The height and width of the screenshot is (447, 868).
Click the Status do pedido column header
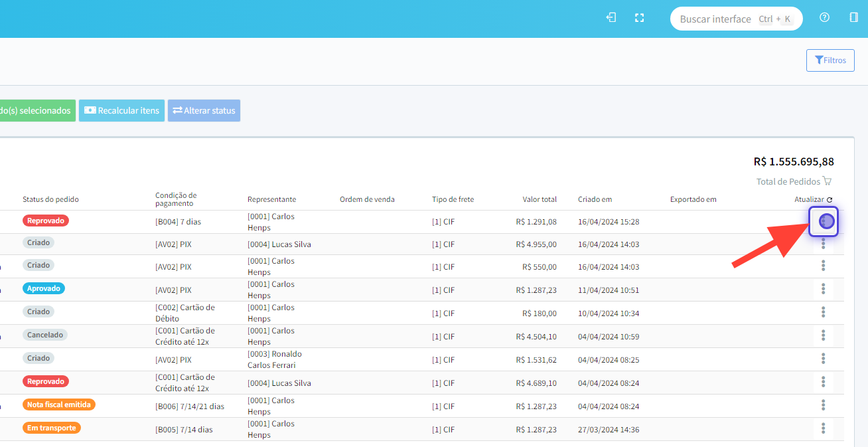(50, 199)
